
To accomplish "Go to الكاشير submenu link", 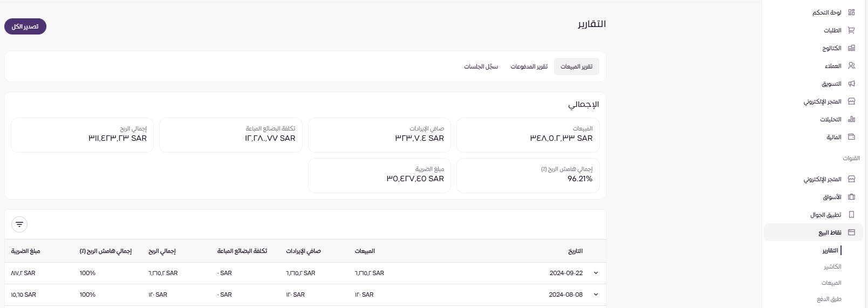I will [832, 267].
